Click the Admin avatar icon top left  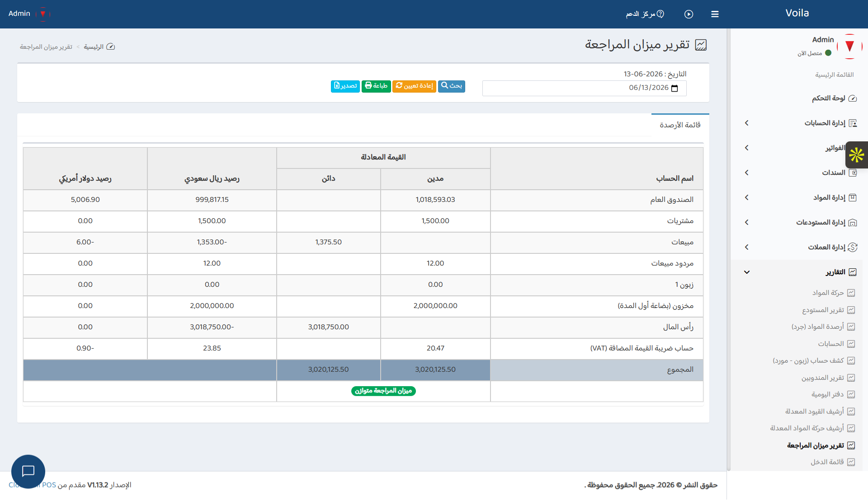pos(43,14)
